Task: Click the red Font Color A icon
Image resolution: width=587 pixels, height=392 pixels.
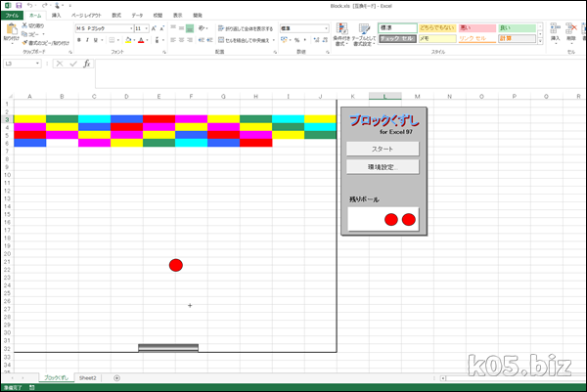Action: coord(141,40)
